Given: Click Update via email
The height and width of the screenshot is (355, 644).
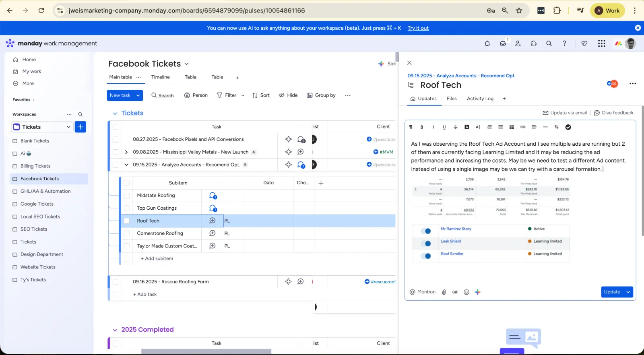Looking at the screenshot, I should (565, 113).
